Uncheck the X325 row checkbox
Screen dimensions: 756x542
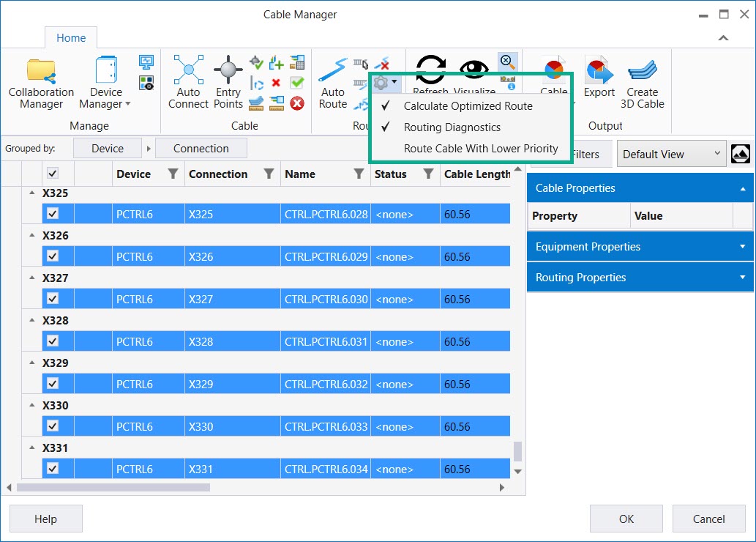pos(53,214)
